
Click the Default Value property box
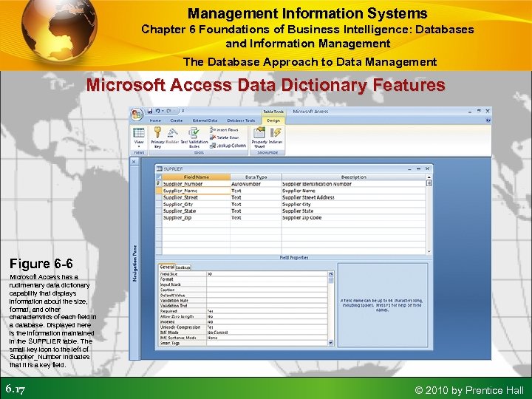coord(267,295)
